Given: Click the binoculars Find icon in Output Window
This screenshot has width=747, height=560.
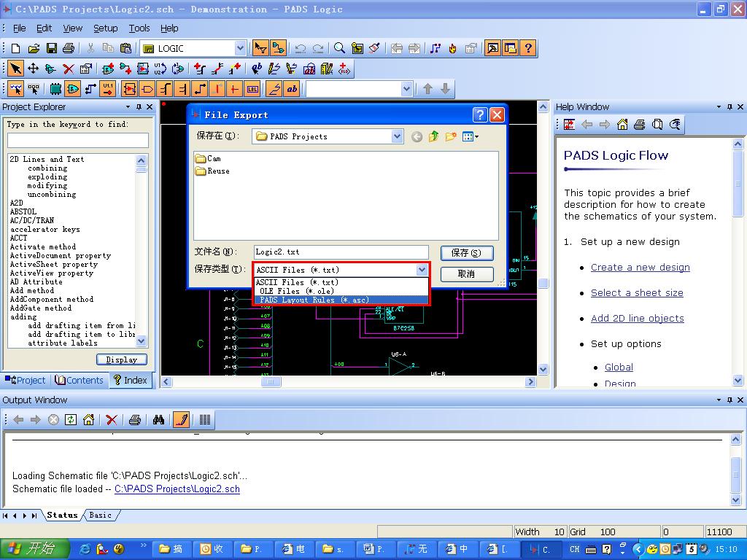Looking at the screenshot, I should [158, 419].
